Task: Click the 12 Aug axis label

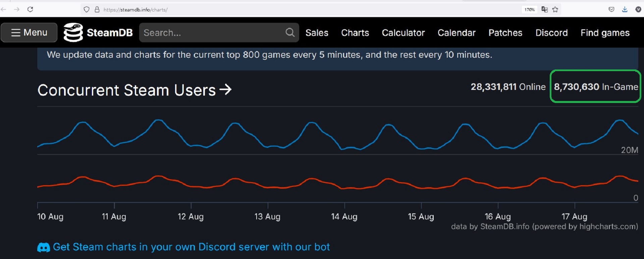Action: click(191, 217)
